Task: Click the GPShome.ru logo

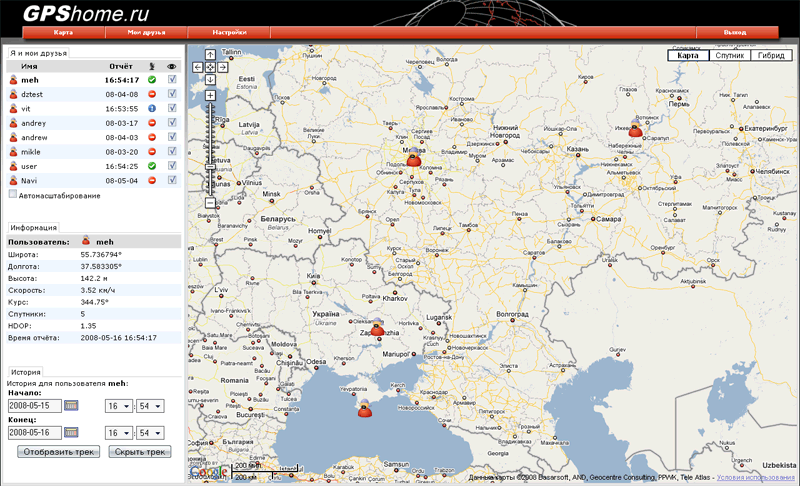Action: point(86,12)
